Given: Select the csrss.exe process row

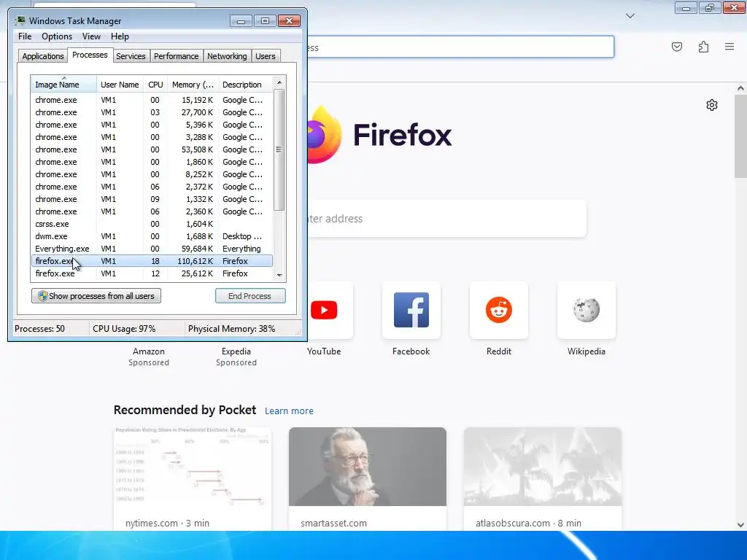Looking at the screenshot, I should pyautogui.click(x=152, y=224).
